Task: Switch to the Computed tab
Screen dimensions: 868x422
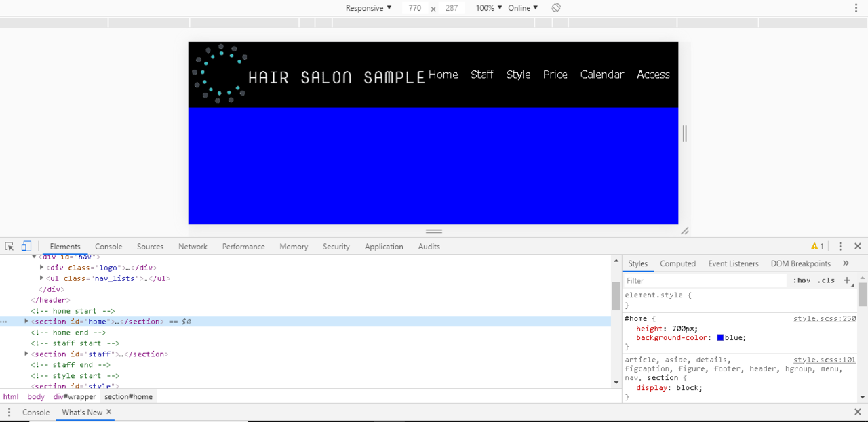Action: pos(677,263)
